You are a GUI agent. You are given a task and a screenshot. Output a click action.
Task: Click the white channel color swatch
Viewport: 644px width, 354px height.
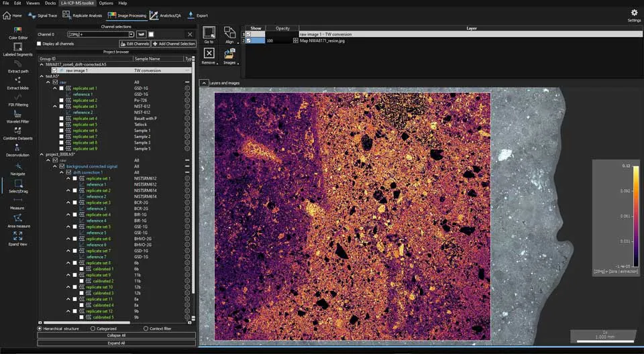tap(152, 34)
